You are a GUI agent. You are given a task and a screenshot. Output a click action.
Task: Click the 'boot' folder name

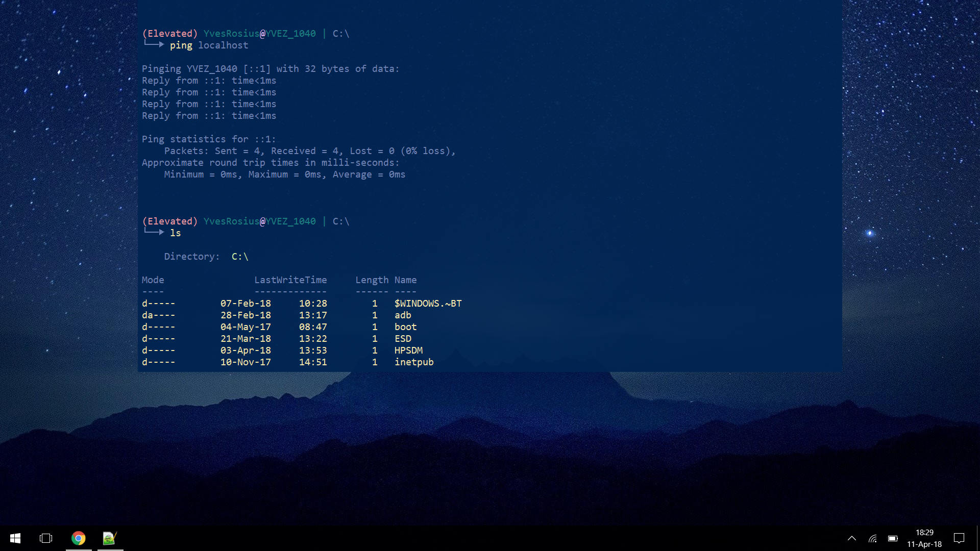coord(406,327)
